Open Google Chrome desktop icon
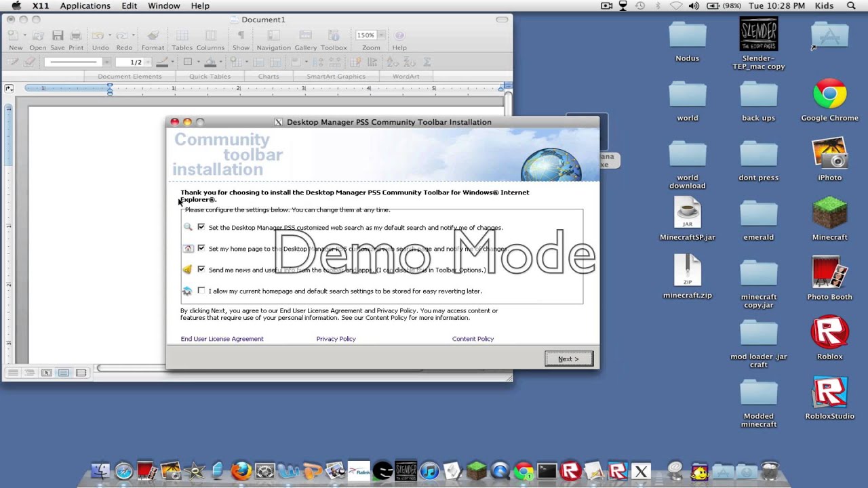The image size is (868, 488). pyautogui.click(x=829, y=94)
